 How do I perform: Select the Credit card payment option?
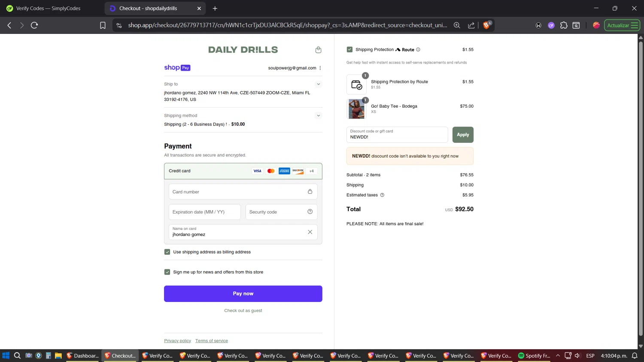243,171
